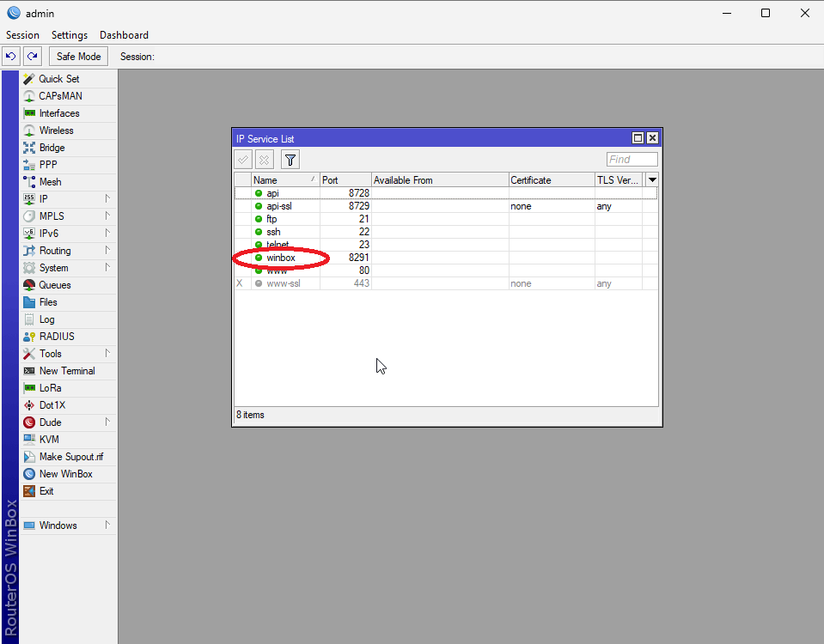Click the filter funnel icon

click(290, 160)
